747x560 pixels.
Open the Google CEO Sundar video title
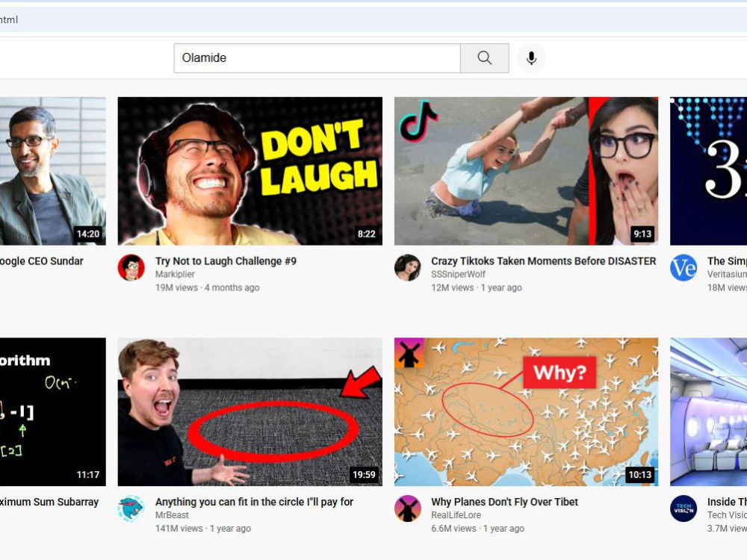[x=41, y=261]
